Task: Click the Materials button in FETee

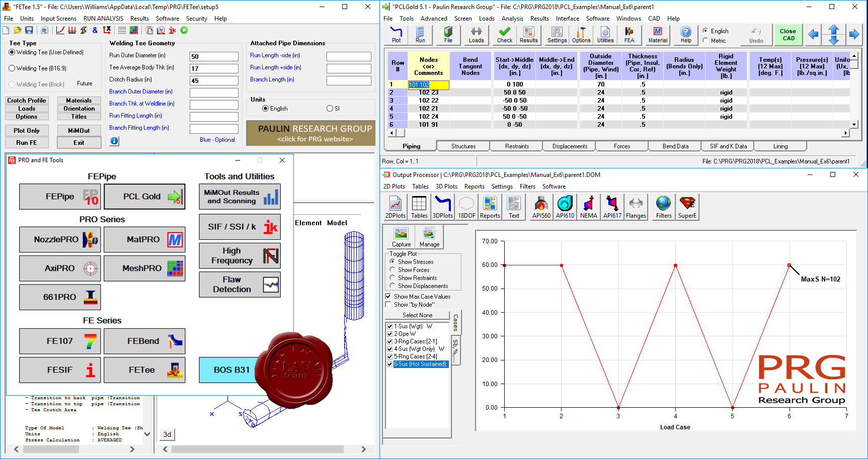Action: click(x=79, y=101)
